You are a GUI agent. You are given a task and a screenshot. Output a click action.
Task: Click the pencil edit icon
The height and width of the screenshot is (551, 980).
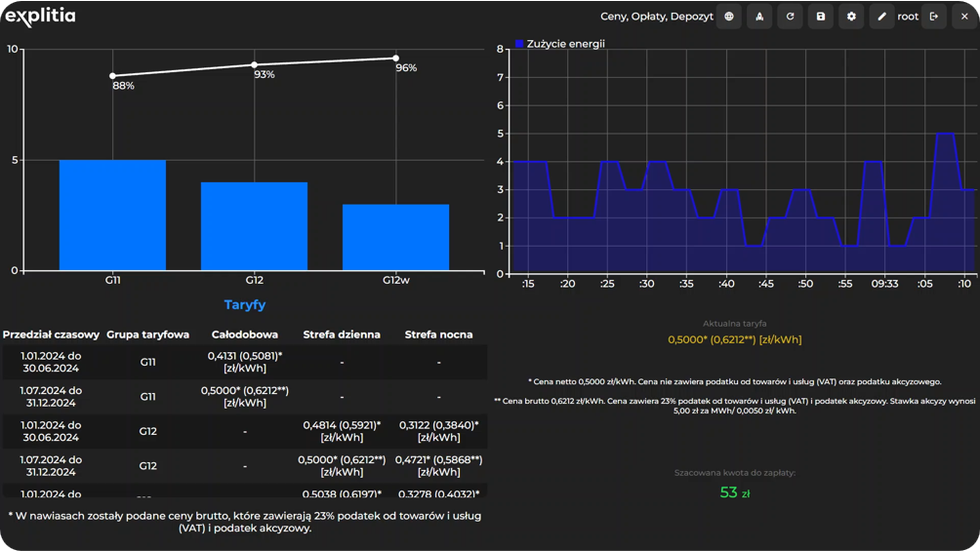881,17
